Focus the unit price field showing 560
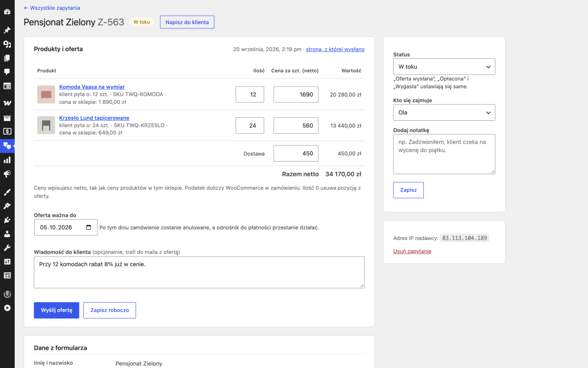 (x=296, y=126)
